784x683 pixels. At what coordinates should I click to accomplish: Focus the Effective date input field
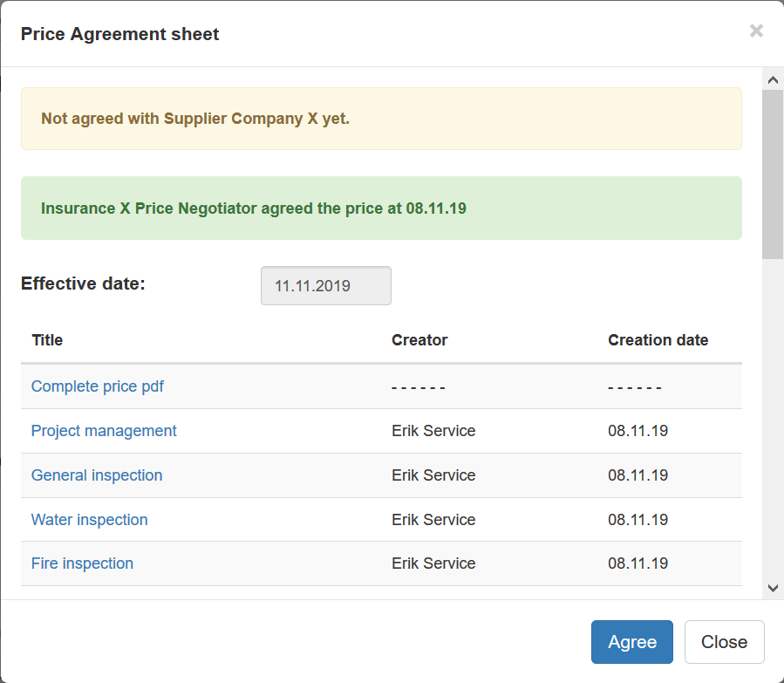[x=325, y=286]
